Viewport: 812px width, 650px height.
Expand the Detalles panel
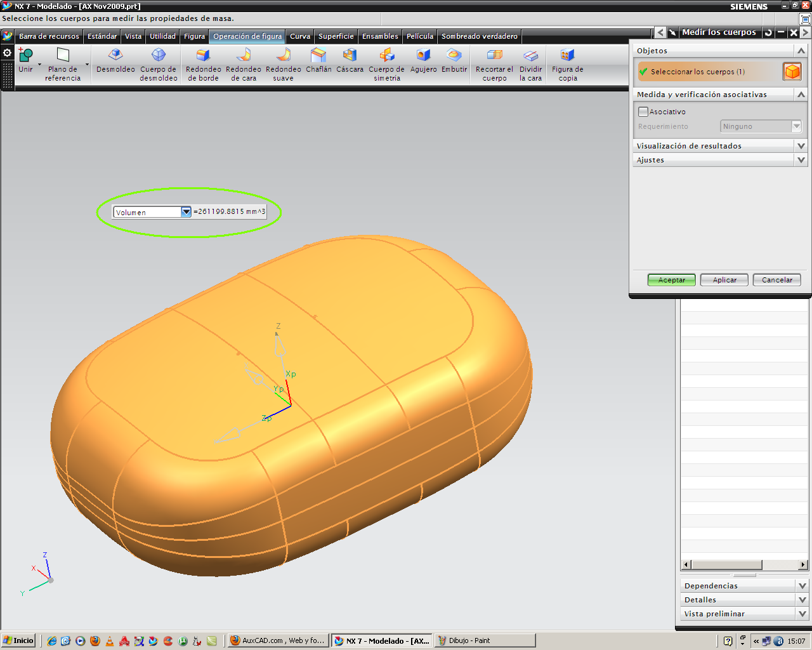[802, 600]
